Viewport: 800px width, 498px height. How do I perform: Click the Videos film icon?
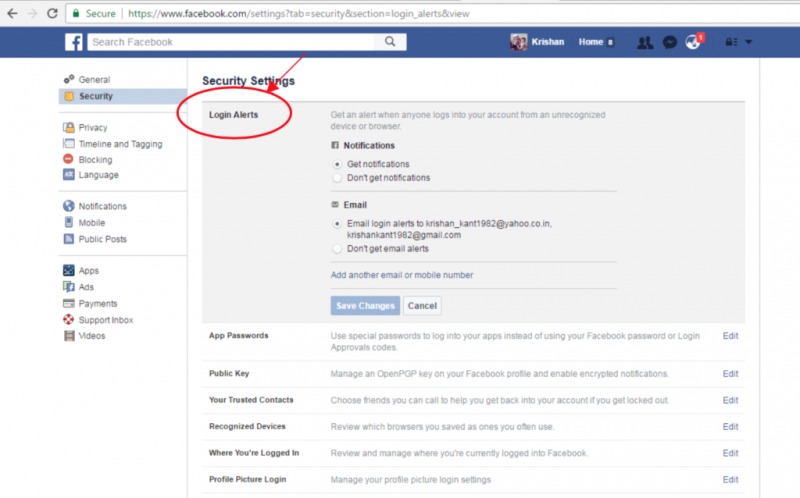[x=69, y=335]
